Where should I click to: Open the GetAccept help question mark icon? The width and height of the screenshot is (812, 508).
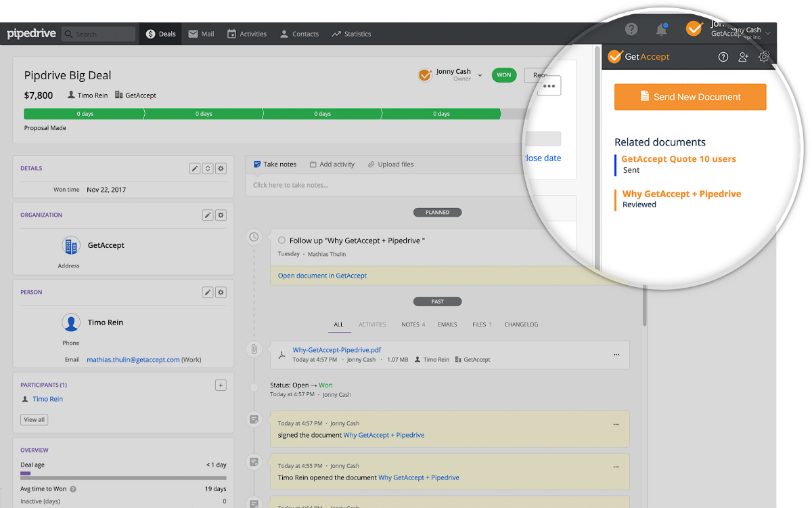[723, 57]
